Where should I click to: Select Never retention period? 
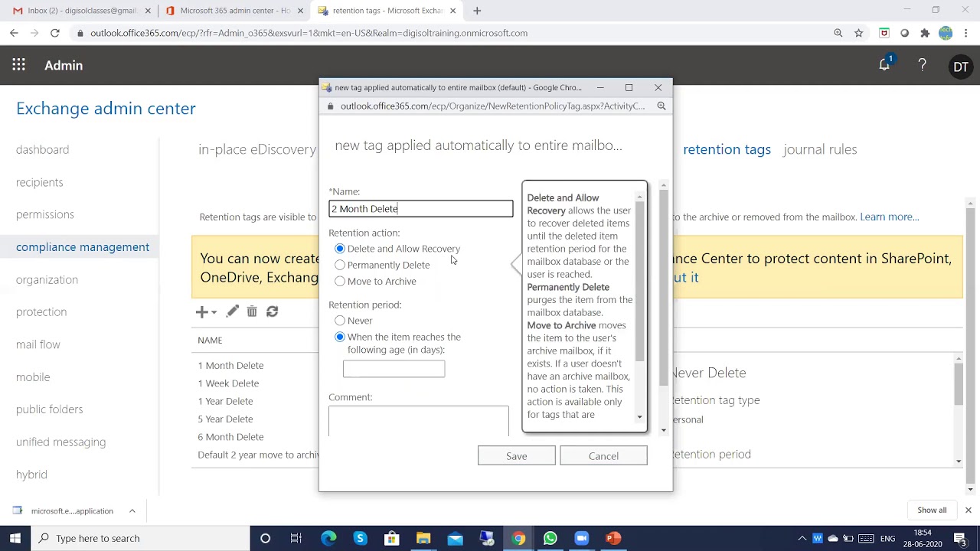click(x=340, y=321)
